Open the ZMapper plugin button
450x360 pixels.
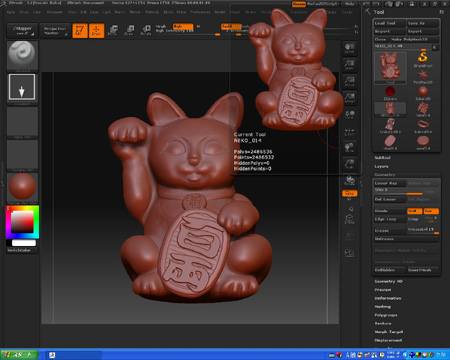(x=23, y=30)
